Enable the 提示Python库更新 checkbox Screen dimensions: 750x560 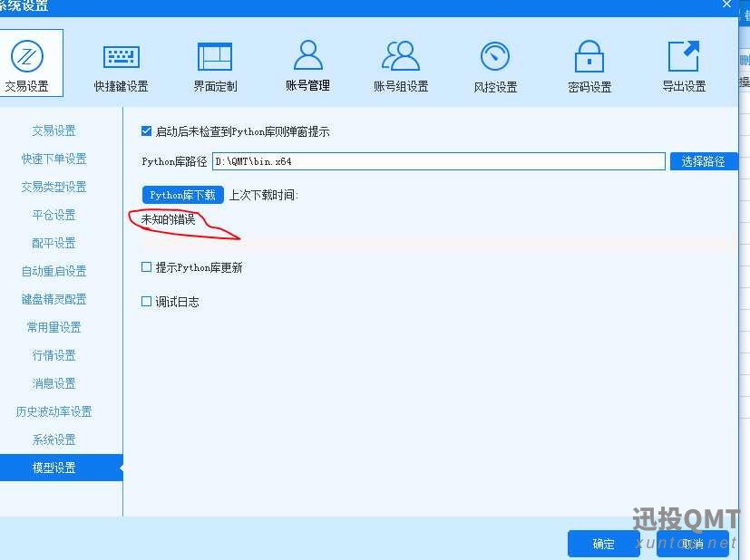147,267
